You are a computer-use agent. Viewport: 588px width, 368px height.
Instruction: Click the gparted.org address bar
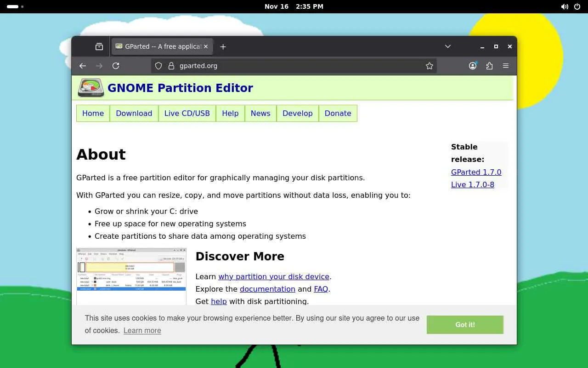coord(294,66)
